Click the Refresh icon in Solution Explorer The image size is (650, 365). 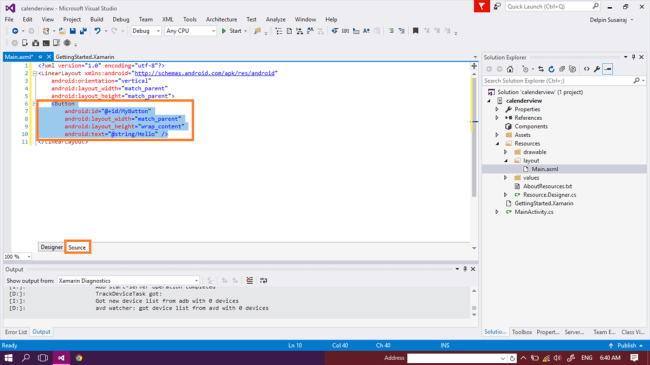coord(551,69)
